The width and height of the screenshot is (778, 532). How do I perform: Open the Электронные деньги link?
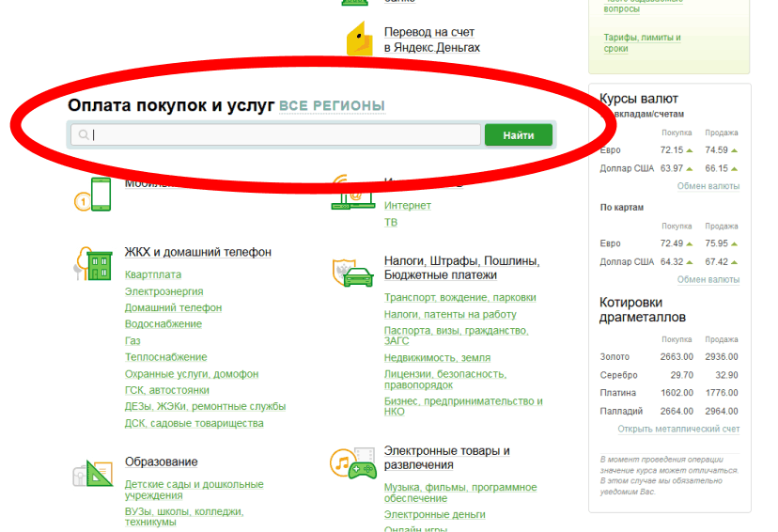click(435, 515)
